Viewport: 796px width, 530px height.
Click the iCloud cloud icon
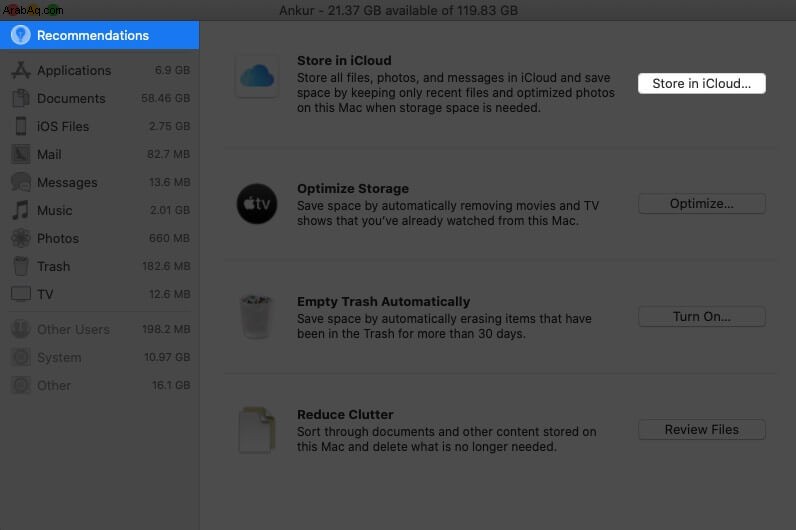coord(257,76)
